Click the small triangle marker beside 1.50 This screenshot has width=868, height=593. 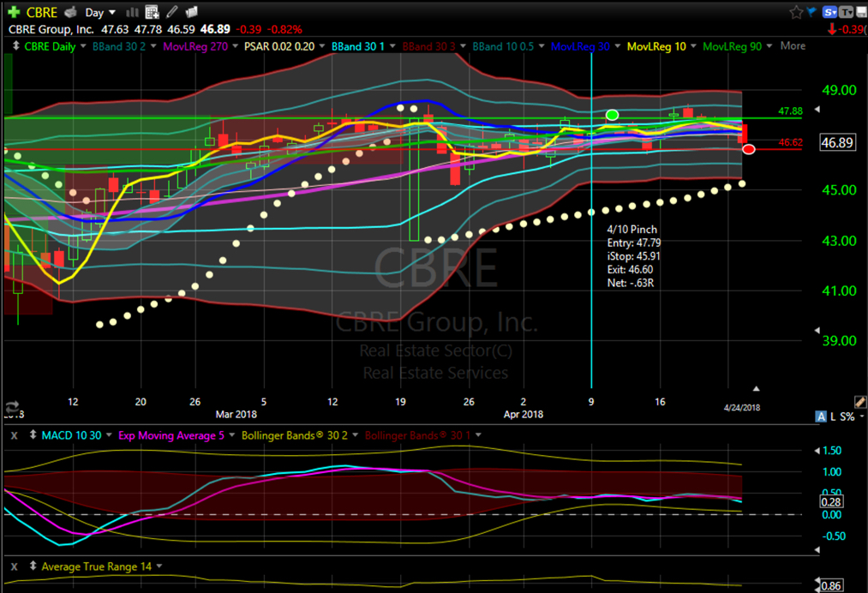817,451
